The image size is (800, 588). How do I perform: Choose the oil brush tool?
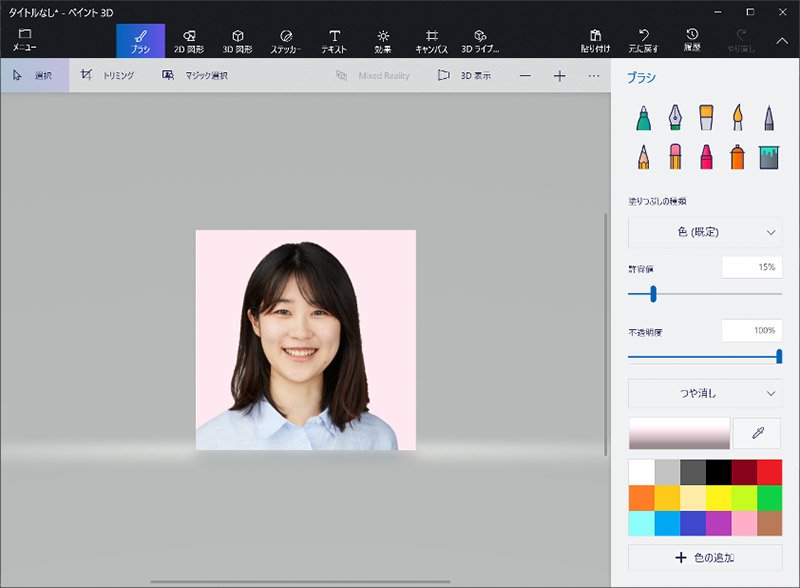[x=706, y=118]
